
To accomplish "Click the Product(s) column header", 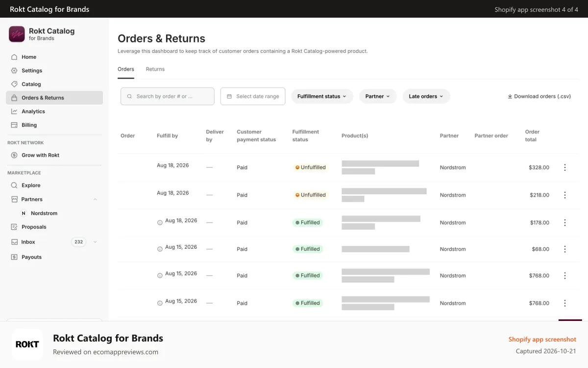I will click(x=355, y=136).
